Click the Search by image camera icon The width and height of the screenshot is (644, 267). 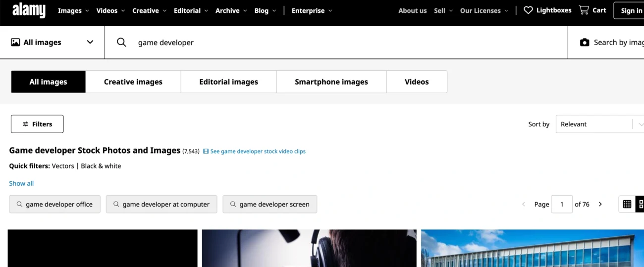(585, 43)
